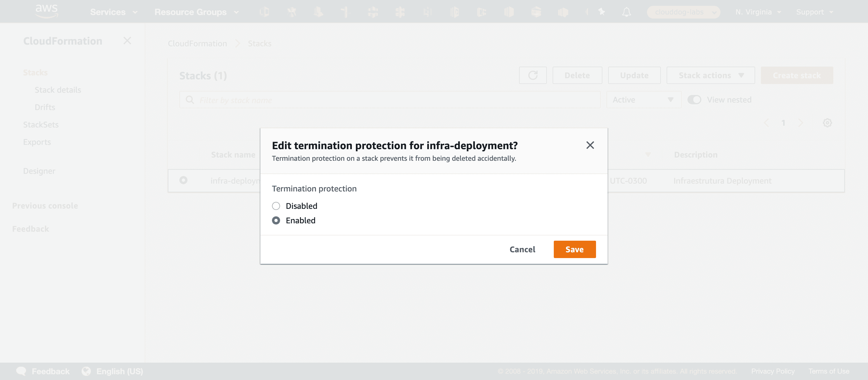Click the AWS logo icon
The height and width of the screenshot is (380, 868).
click(x=47, y=11)
